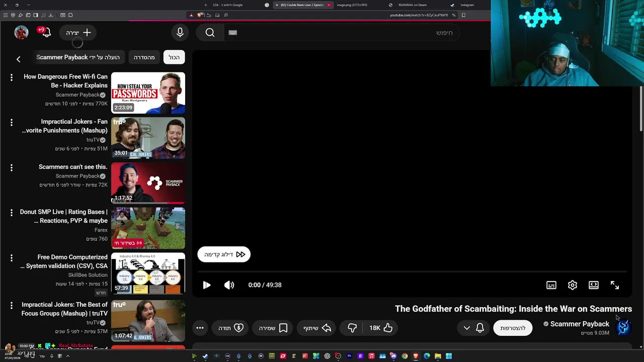The height and width of the screenshot is (362, 644).
Task: Open Discord from the taskbar
Action: pyautogui.click(x=393, y=356)
